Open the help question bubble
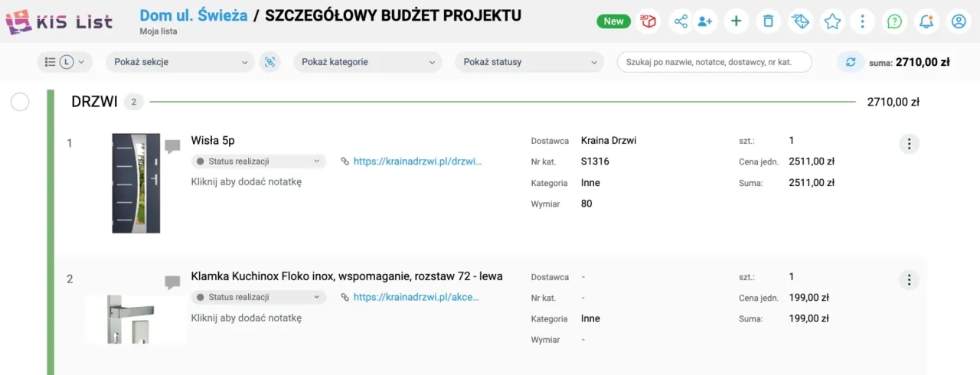 [894, 21]
